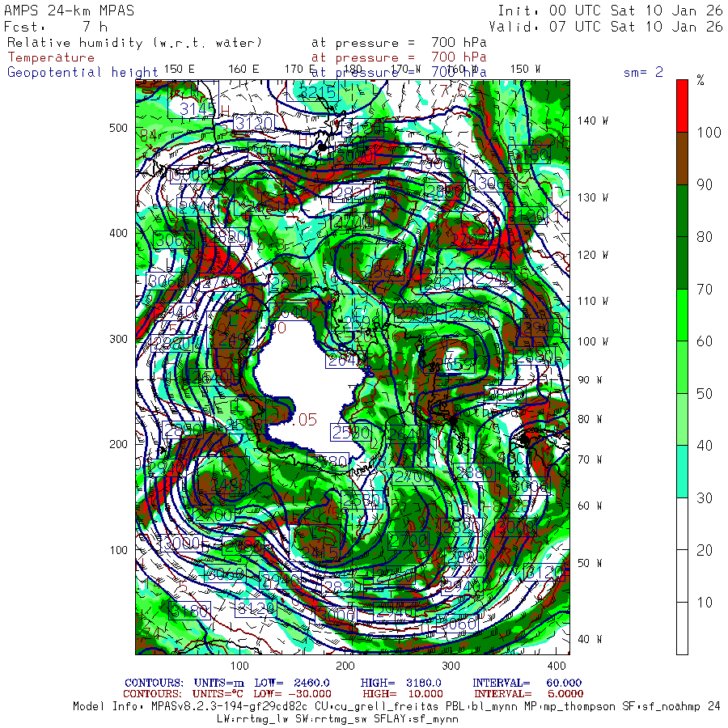Click the '%' unit above the color bar
728x728 pixels.
tap(700, 81)
